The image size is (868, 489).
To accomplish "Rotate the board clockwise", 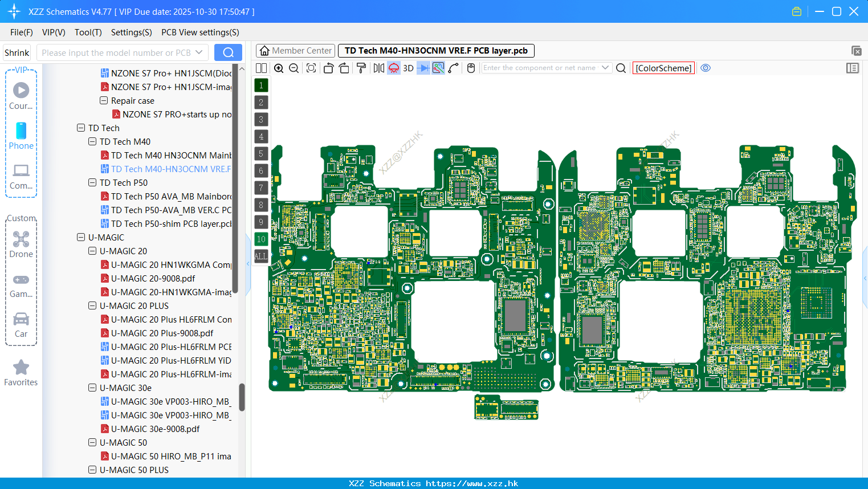I will 344,68.
